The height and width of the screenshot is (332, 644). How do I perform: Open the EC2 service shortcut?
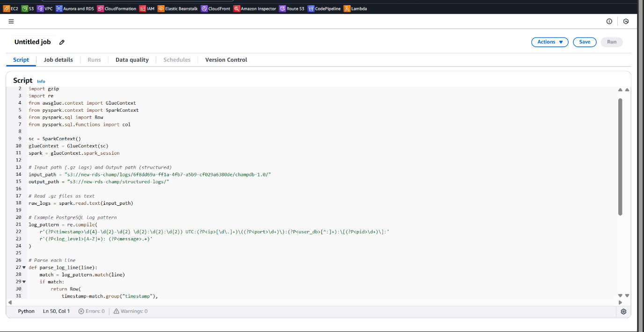11,8
